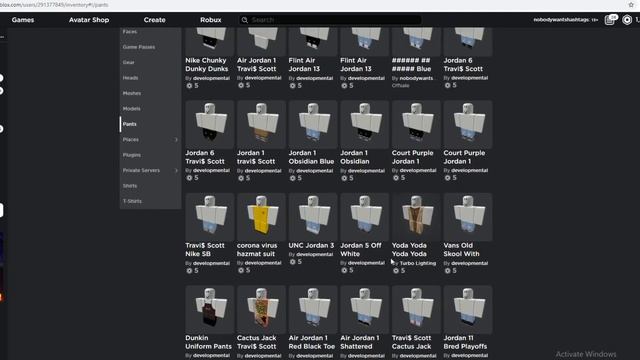Open nobodywants creator link under Blue item
The image size is (640, 360).
(416, 78)
